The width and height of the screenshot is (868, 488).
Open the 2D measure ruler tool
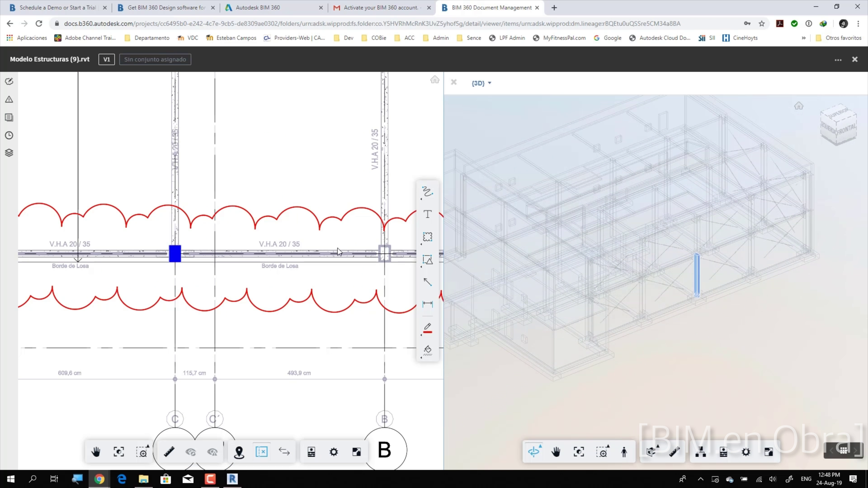pyautogui.click(x=169, y=452)
